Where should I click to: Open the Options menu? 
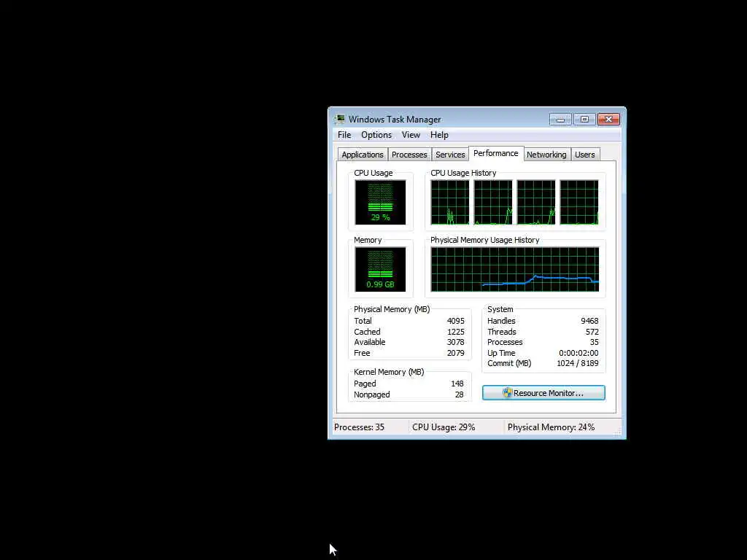click(376, 135)
